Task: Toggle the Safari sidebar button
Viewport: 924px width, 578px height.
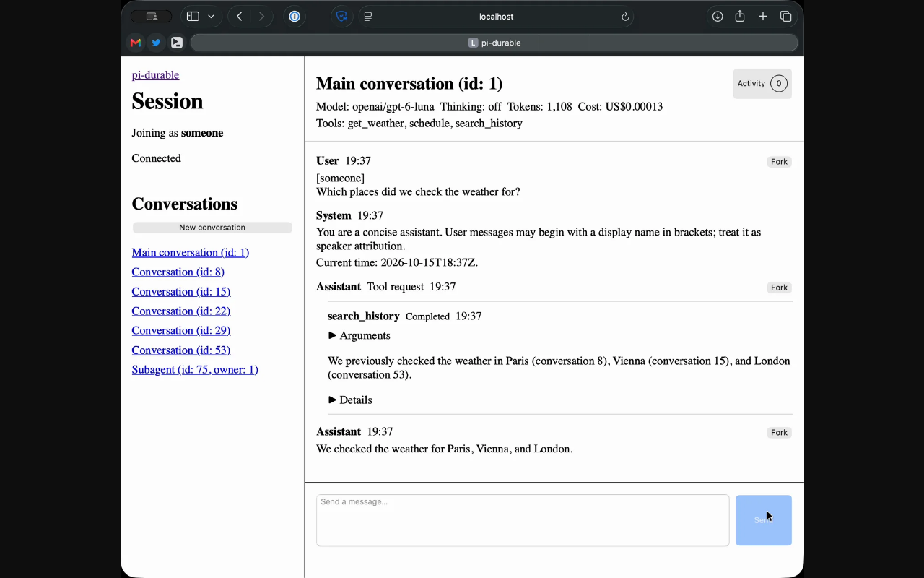Action: 193,17
